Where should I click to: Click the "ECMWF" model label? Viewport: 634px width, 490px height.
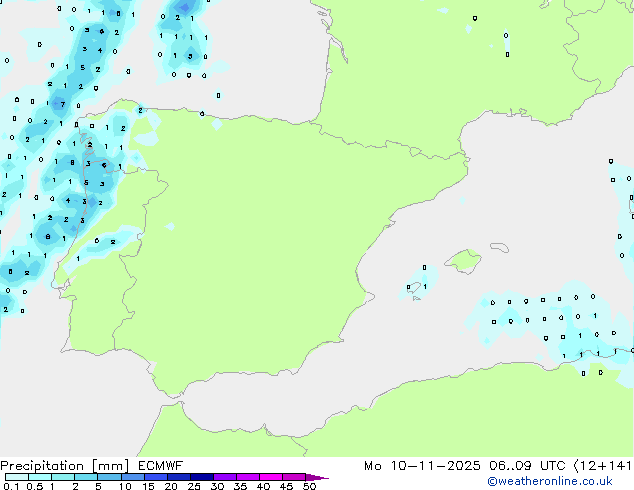tap(161, 466)
